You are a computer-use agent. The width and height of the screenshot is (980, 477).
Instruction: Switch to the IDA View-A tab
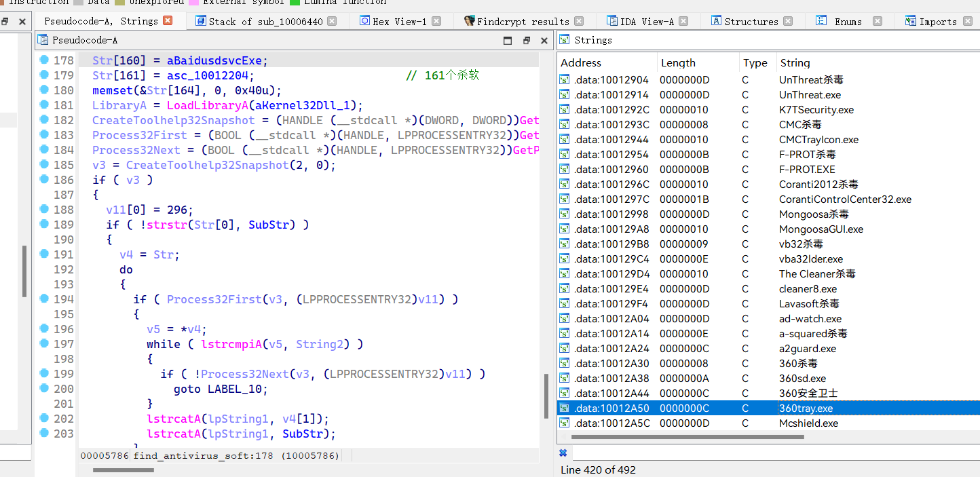tap(647, 21)
